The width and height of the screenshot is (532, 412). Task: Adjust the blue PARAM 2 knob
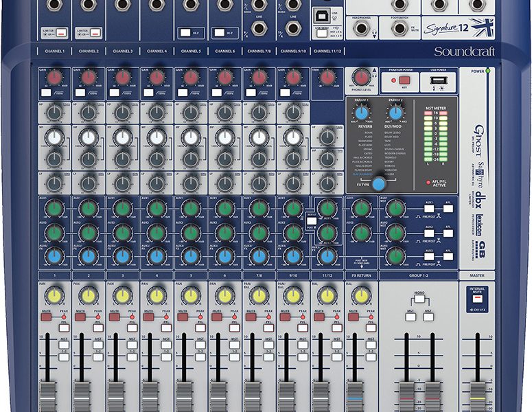pyautogui.click(x=395, y=113)
